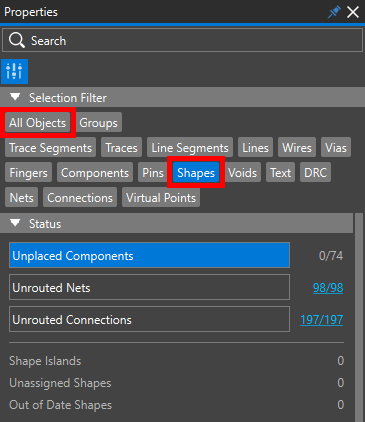Toggle the Wires selection filter
The height and width of the screenshot is (422, 365).
pos(297,148)
